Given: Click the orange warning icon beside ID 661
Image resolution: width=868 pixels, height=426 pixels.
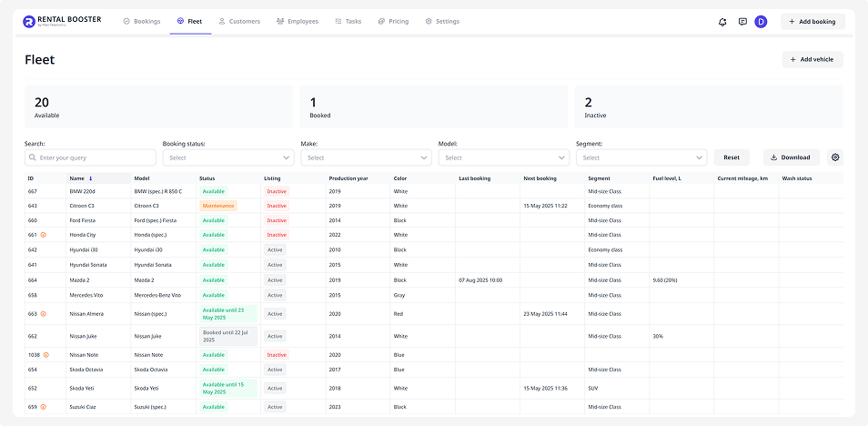Looking at the screenshot, I should point(43,235).
